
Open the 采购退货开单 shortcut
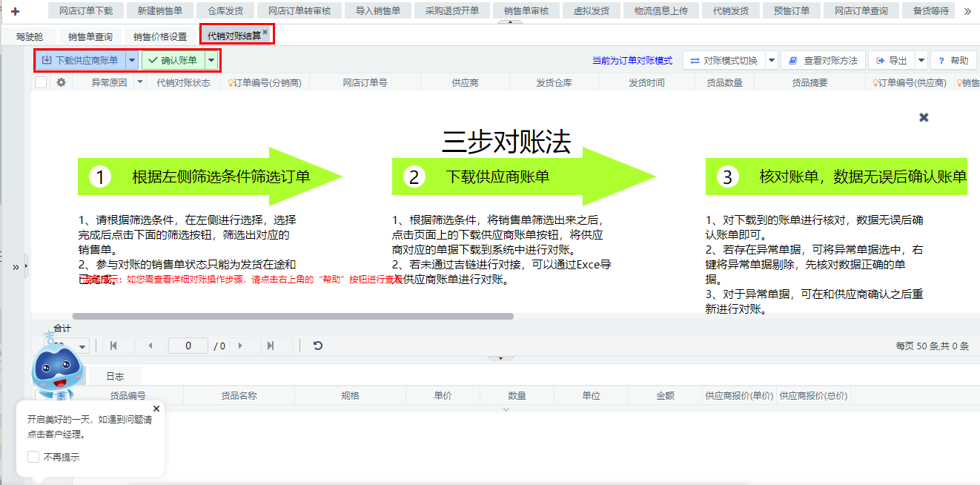coord(452,10)
